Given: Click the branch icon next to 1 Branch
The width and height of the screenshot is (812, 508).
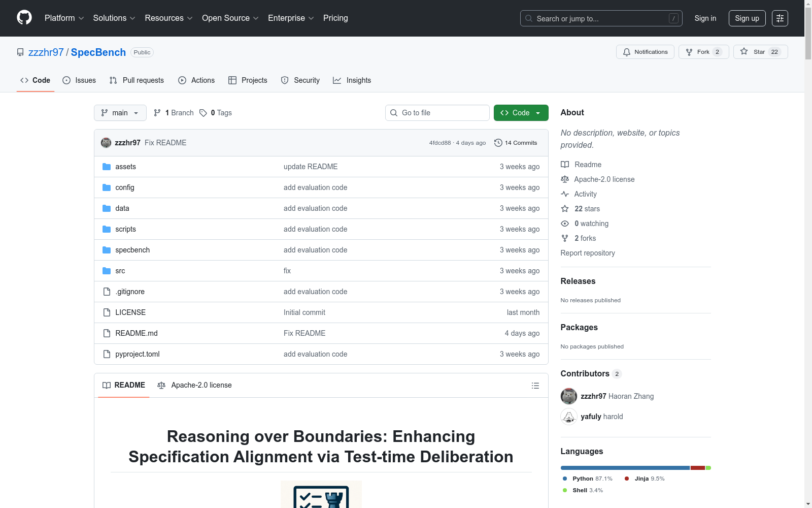Looking at the screenshot, I should (157, 113).
